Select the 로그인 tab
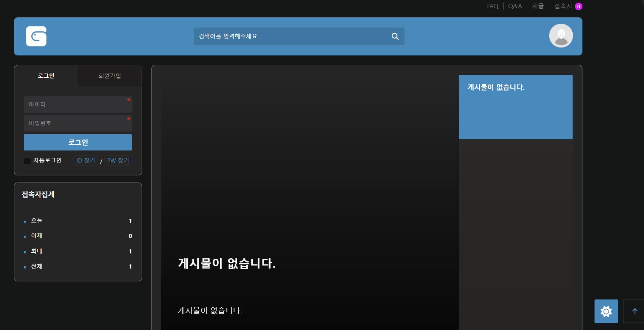Viewport: 644px width, 330px height. click(x=46, y=76)
